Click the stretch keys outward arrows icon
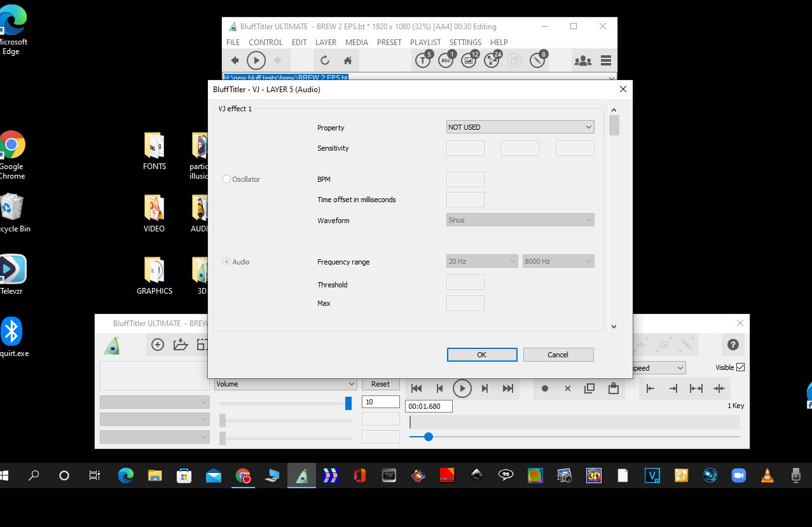Screen dimensions: 812x527 pyautogui.click(x=696, y=388)
